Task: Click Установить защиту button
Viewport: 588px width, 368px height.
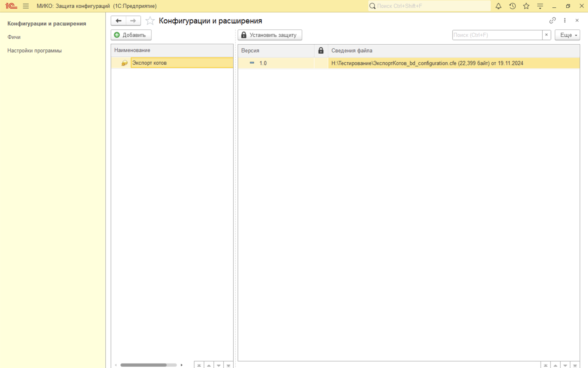Action: point(270,35)
